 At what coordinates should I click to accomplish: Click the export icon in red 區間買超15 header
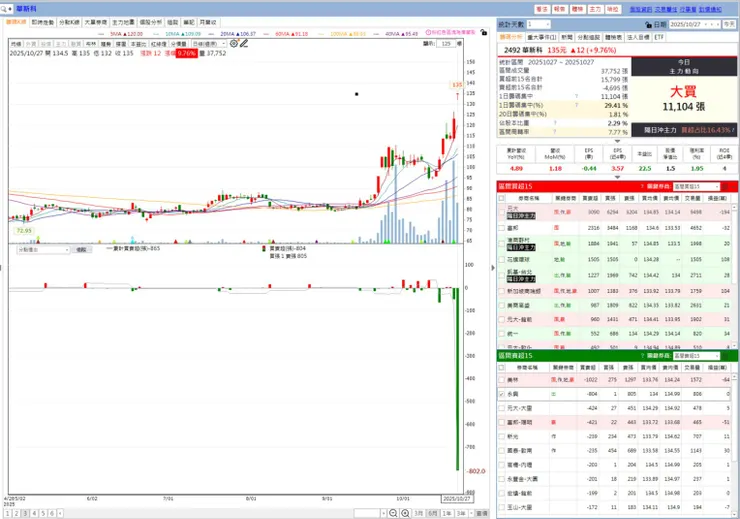[x=725, y=187]
